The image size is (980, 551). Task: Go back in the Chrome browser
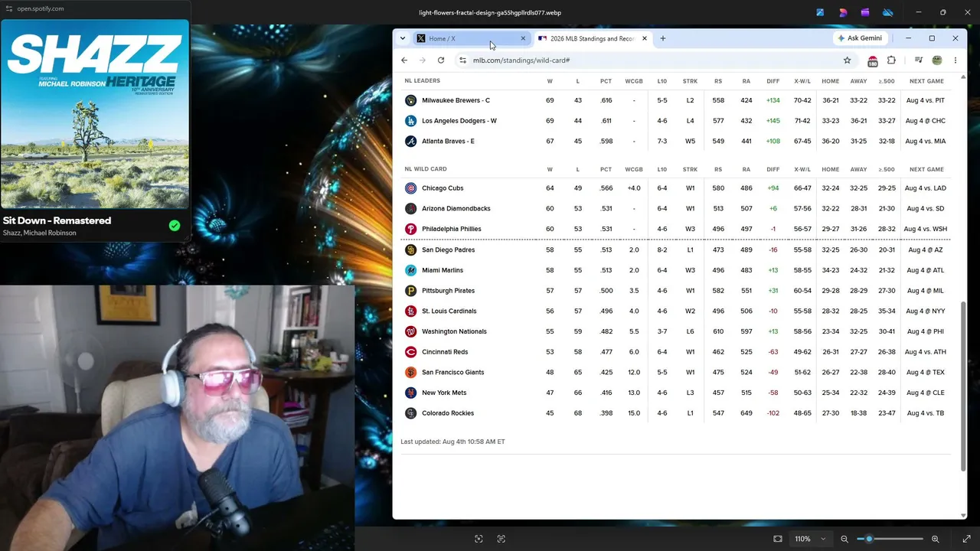(x=404, y=60)
